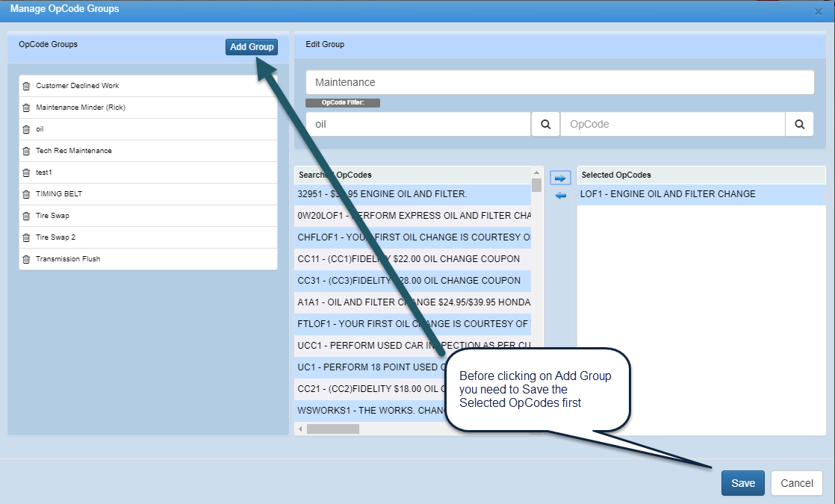Save the selected OpCodes
The height and width of the screenshot is (504, 835).
742,483
